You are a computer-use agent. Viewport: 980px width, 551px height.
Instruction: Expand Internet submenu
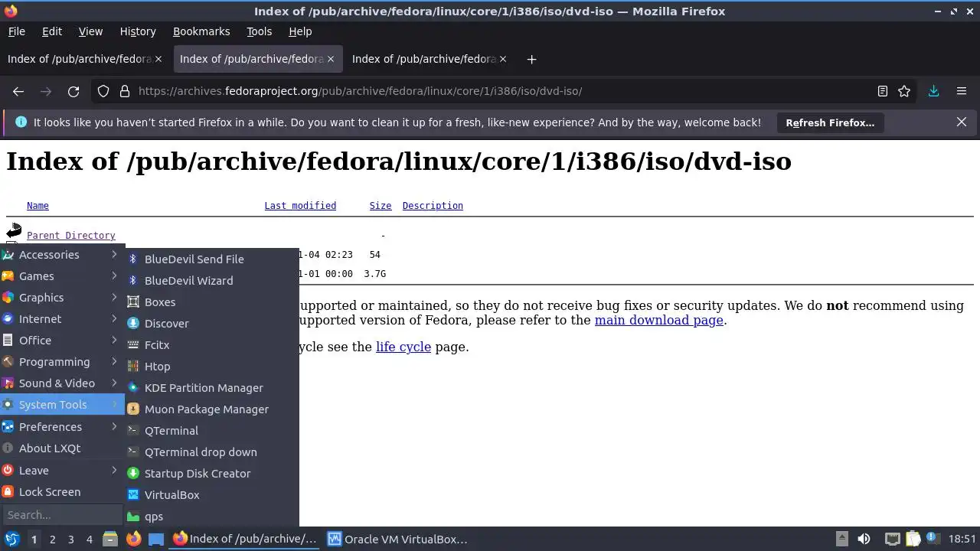(62, 319)
